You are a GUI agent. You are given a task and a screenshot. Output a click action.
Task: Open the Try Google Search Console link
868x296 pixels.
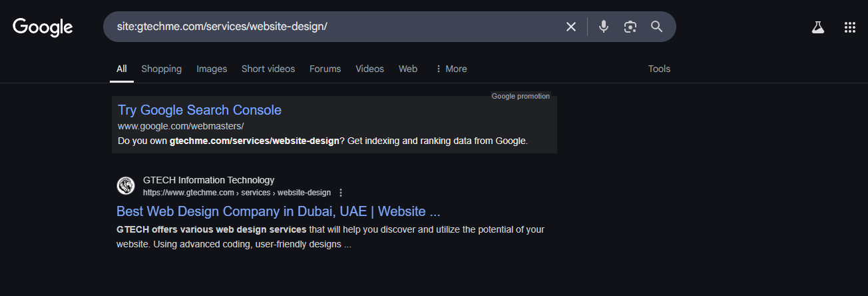200,110
